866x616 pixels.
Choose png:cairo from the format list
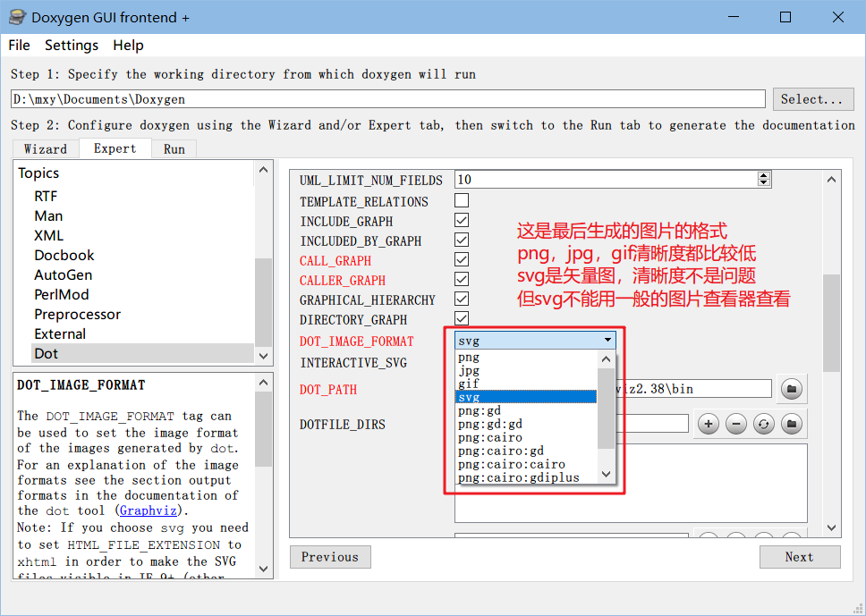tap(489, 438)
